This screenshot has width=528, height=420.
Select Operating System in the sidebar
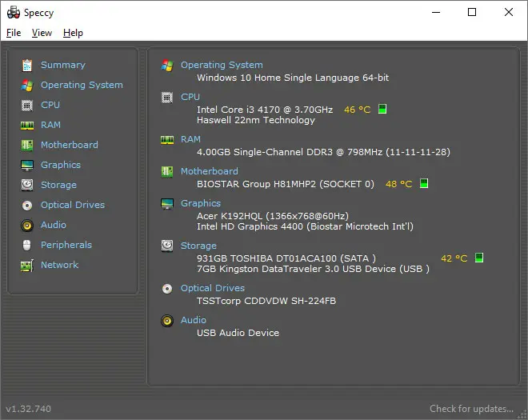[x=82, y=85]
